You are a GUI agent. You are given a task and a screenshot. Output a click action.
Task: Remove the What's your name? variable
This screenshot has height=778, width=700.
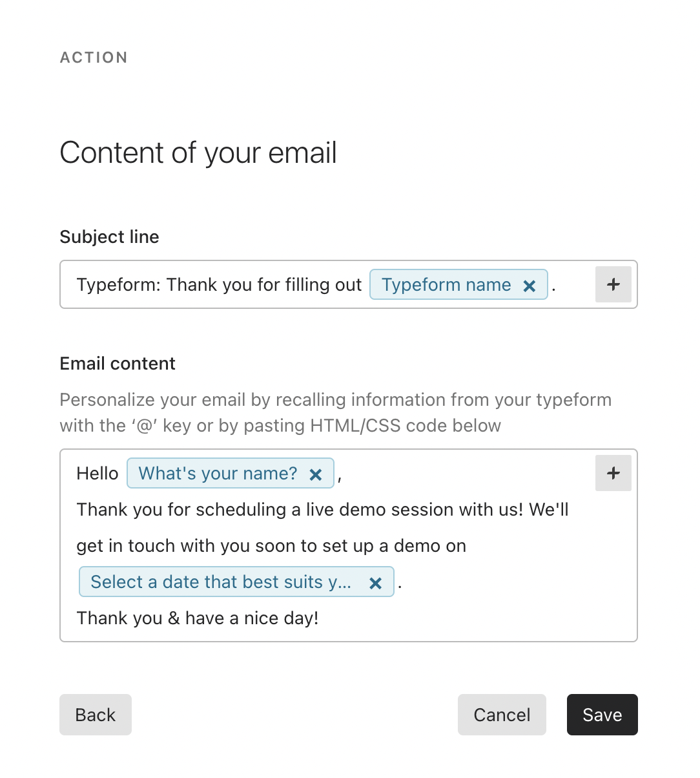pyautogui.click(x=316, y=474)
